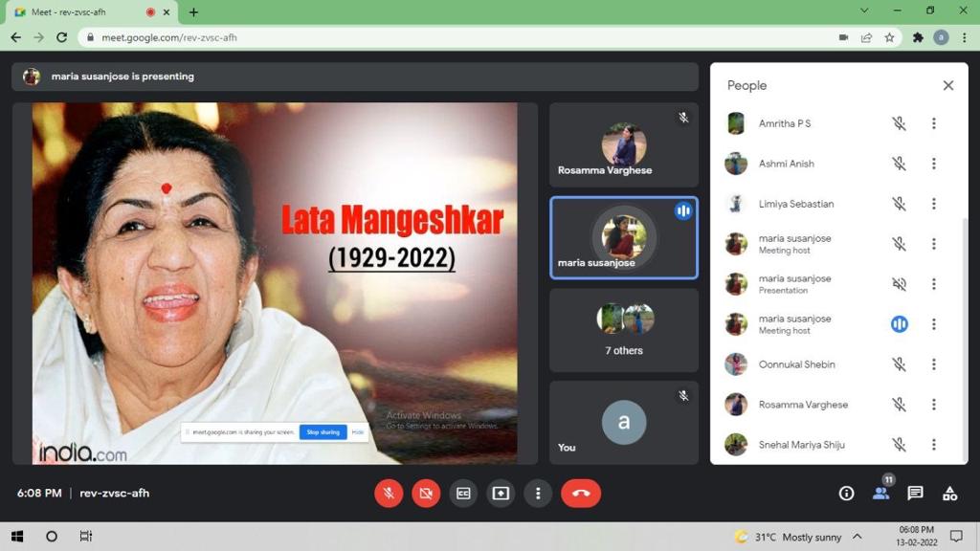Click the present now screen icon

point(501,494)
